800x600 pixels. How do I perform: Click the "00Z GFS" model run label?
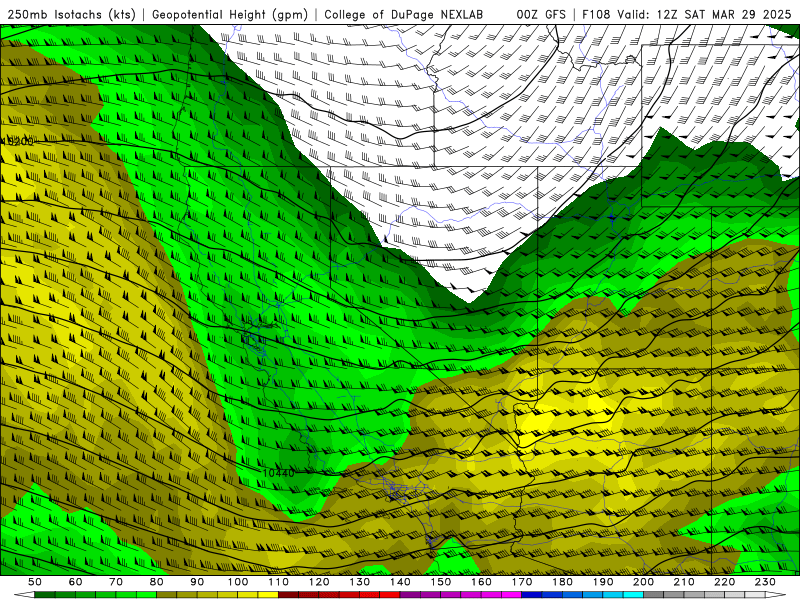coord(541,15)
